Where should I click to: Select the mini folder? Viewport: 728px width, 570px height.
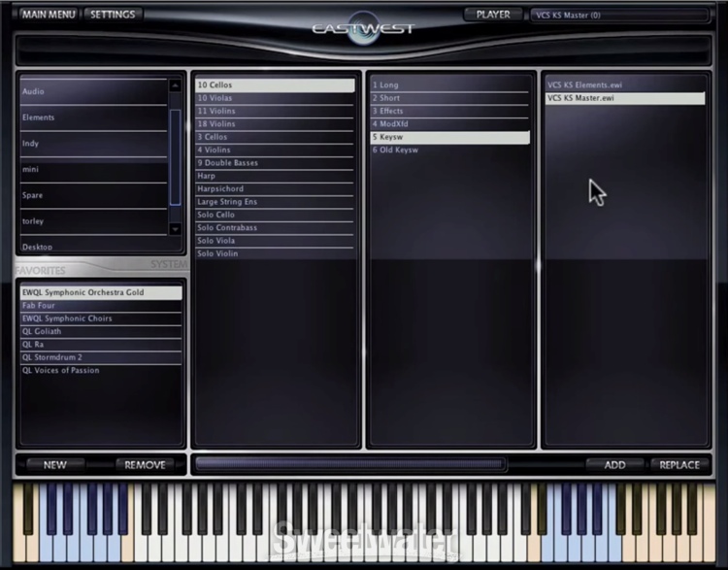click(x=93, y=170)
